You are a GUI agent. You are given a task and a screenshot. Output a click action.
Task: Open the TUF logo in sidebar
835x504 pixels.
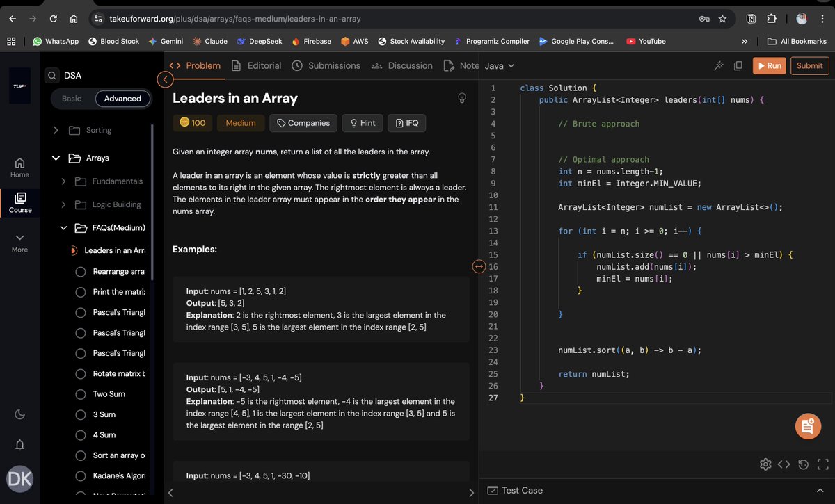point(19,86)
